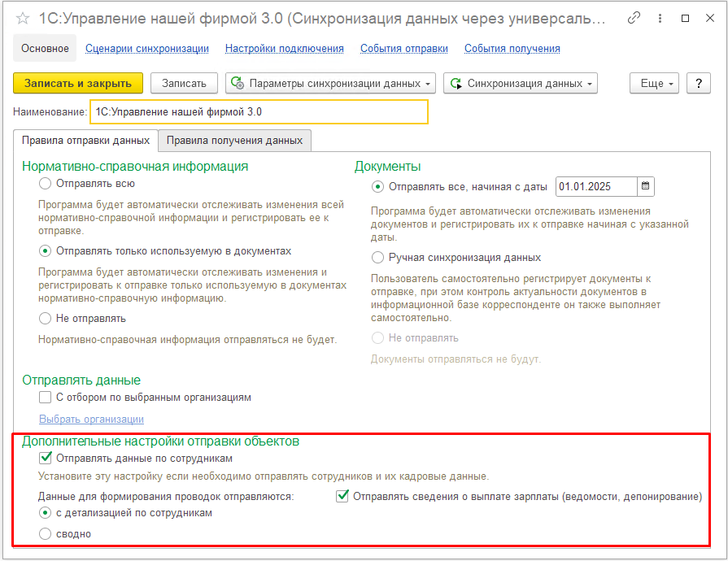This screenshot has width=728, height=561.
Task: Maximize the window using the square icon
Action: 685,17
